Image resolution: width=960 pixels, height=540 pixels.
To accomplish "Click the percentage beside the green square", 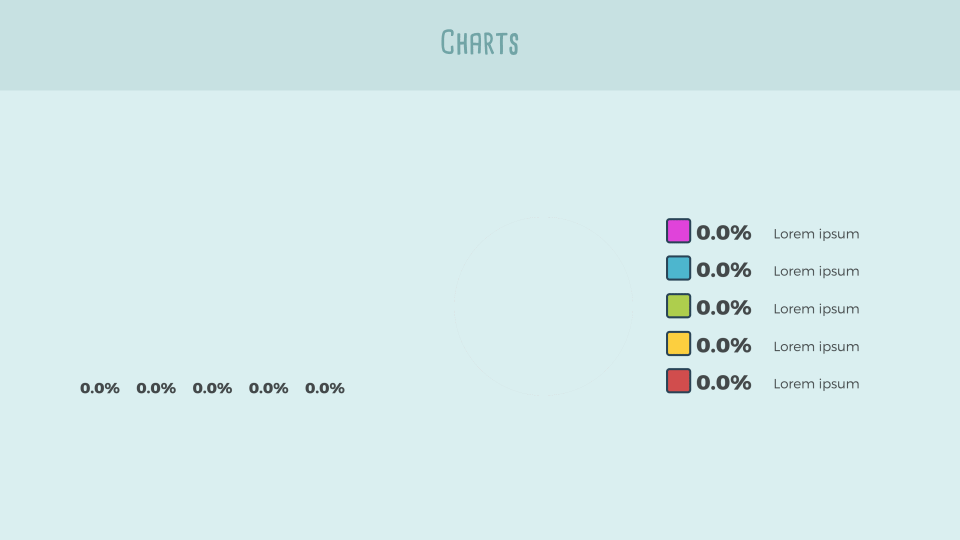I will [723, 308].
